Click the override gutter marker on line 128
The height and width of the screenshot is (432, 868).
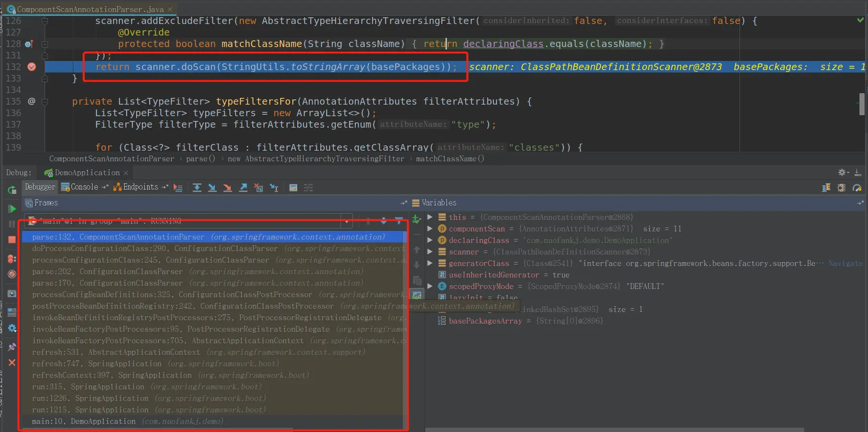(29, 44)
